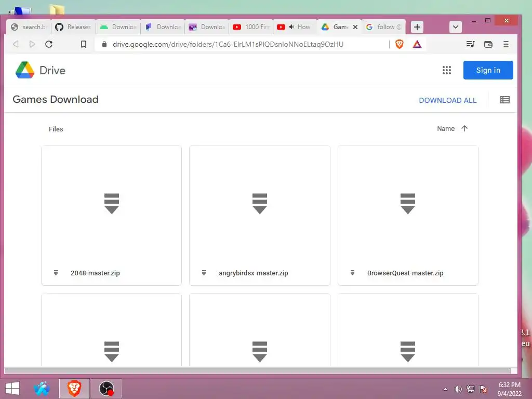This screenshot has width=532, height=399.
Task: Click the BrowserQuest-master.zip file name
Action: tap(405, 273)
